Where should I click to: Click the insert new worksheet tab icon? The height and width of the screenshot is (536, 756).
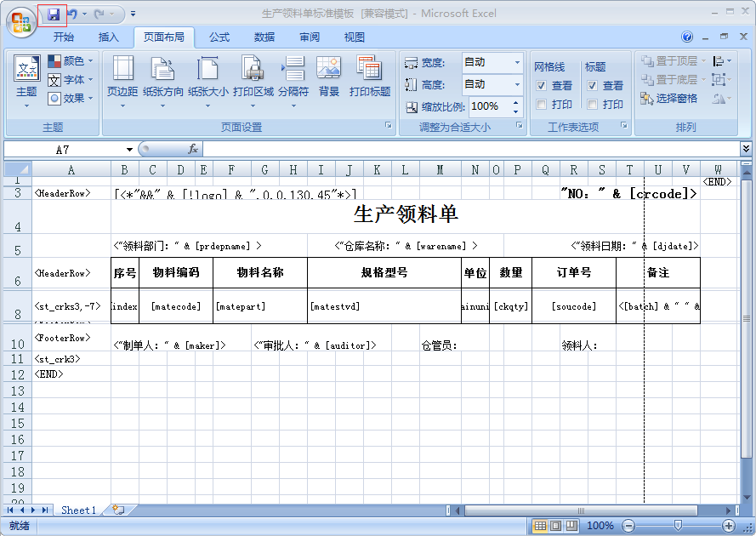[x=118, y=510]
